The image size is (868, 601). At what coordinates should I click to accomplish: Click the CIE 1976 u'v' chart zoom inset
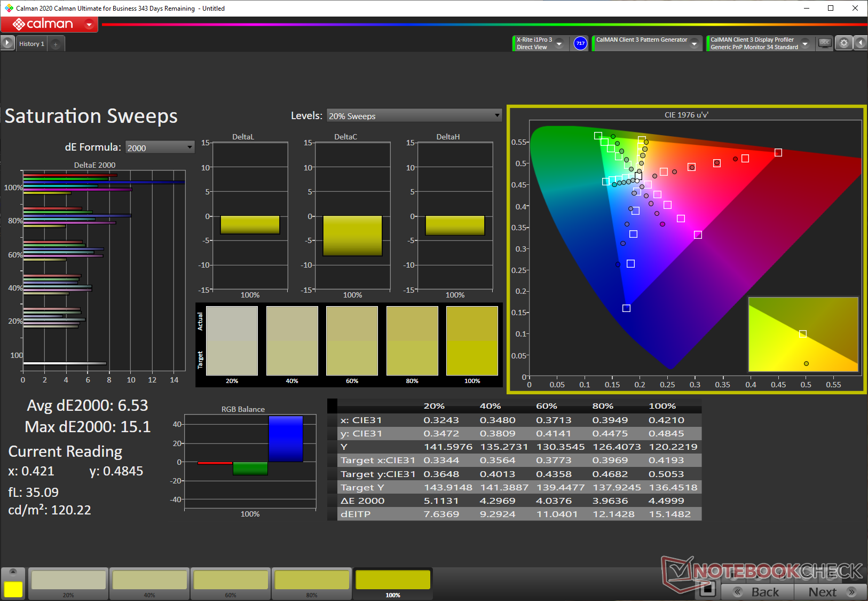(x=803, y=334)
